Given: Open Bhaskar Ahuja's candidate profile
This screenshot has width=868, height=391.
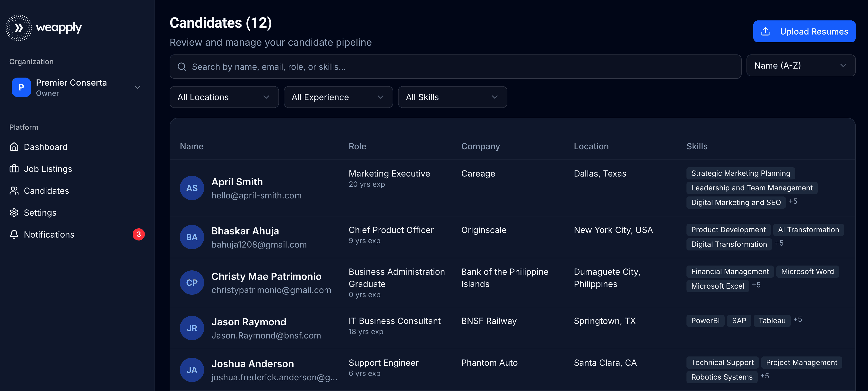Looking at the screenshot, I should tap(245, 231).
